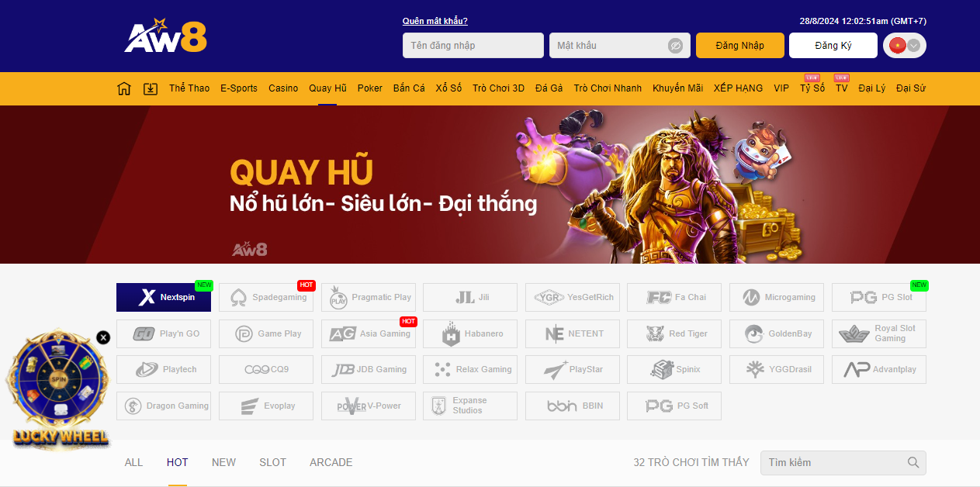The image size is (980, 487).
Task: Select Pragmatic Play provider
Action: pyautogui.click(x=369, y=297)
